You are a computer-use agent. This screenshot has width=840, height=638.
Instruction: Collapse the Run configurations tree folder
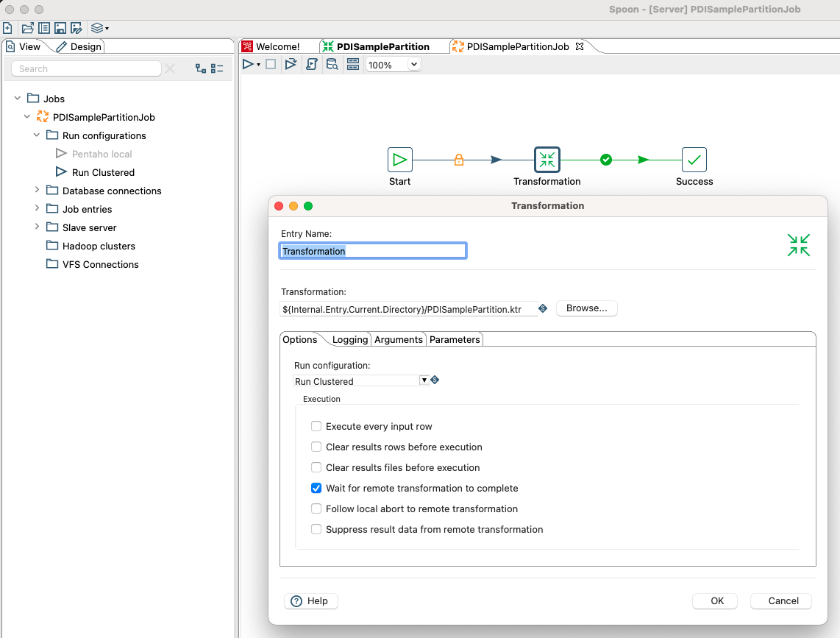(36, 135)
